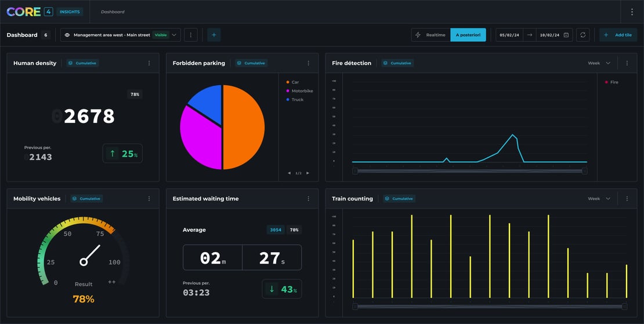The image size is (644, 324).
Task: Click left handle of Fire détection range slider
Action: [x=355, y=170]
